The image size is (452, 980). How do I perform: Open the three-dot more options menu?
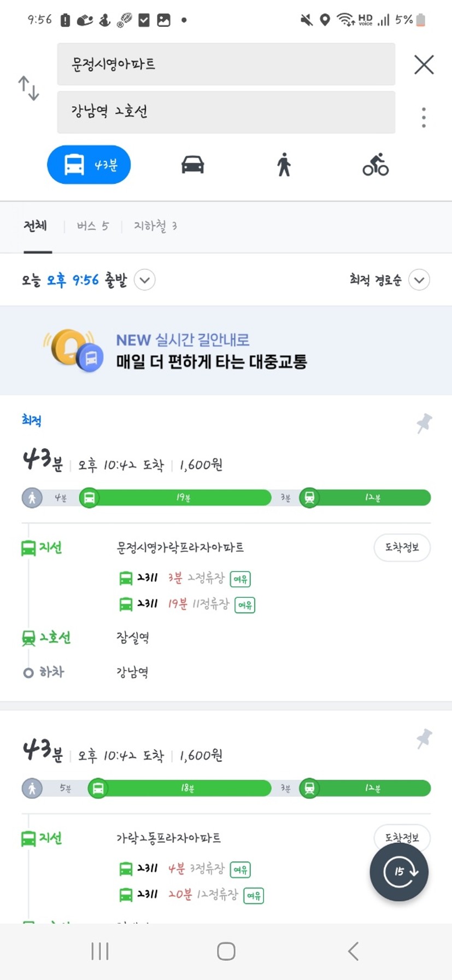pos(424,118)
